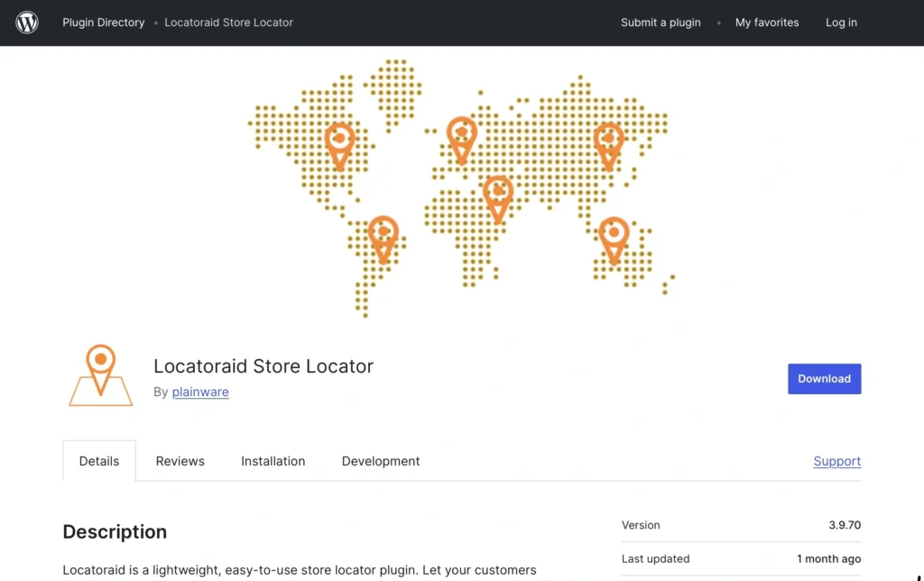Go to My favorites
This screenshot has height=581, width=924.
point(767,23)
